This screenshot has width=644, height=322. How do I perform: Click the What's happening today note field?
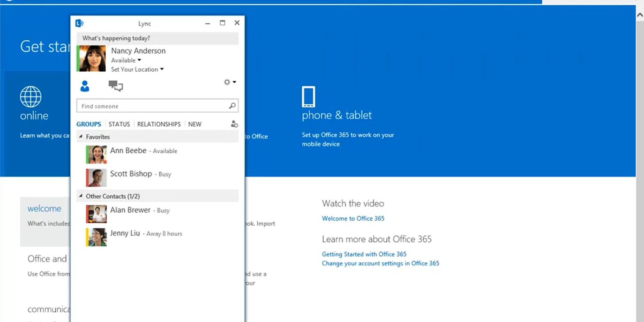point(158,38)
